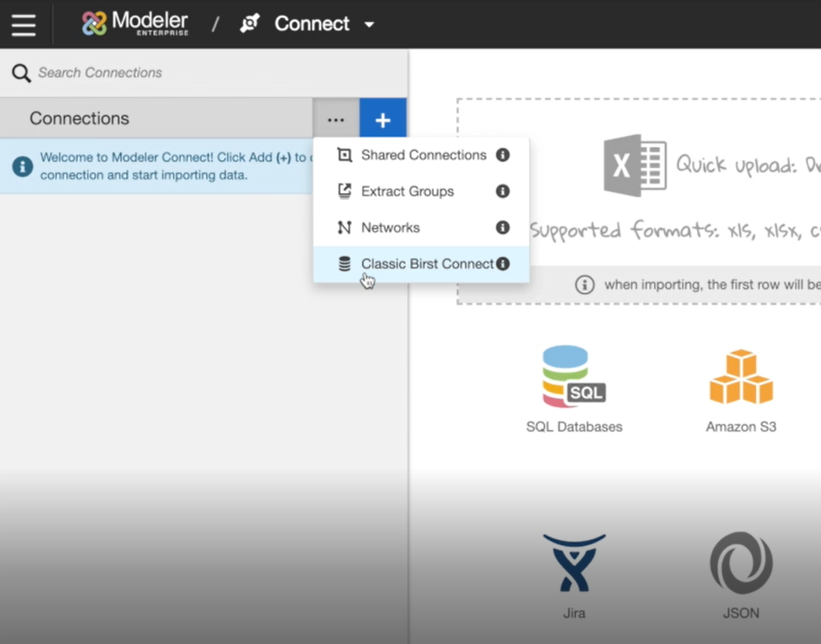Click the Connect plug icon in header

point(250,23)
